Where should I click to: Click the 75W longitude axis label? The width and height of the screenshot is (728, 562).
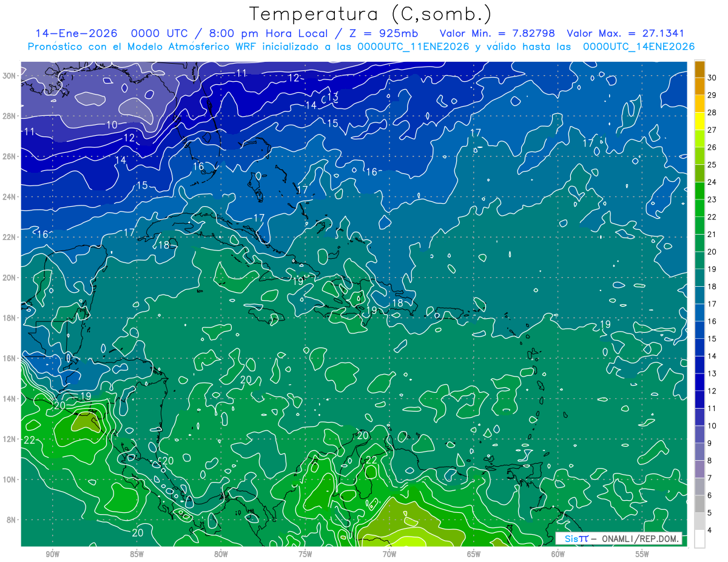click(305, 554)
